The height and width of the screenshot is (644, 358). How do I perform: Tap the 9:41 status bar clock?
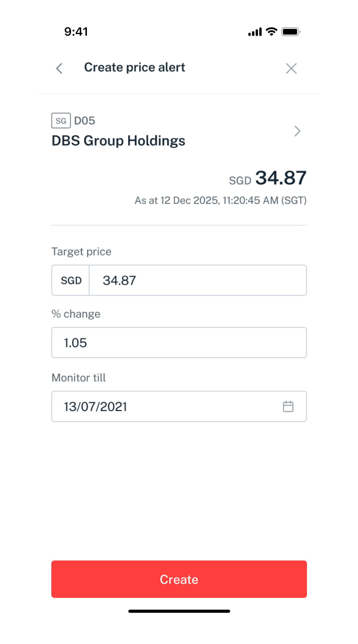pos(76,32)
